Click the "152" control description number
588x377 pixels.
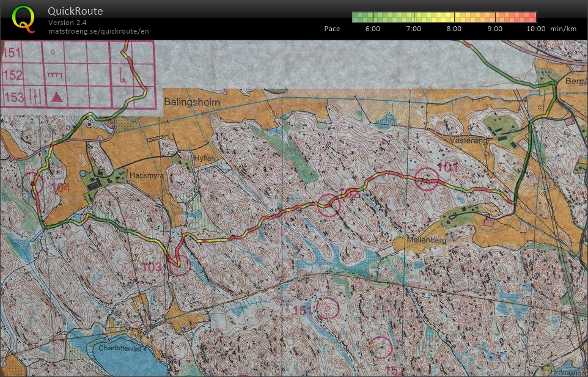coord(12,75)
